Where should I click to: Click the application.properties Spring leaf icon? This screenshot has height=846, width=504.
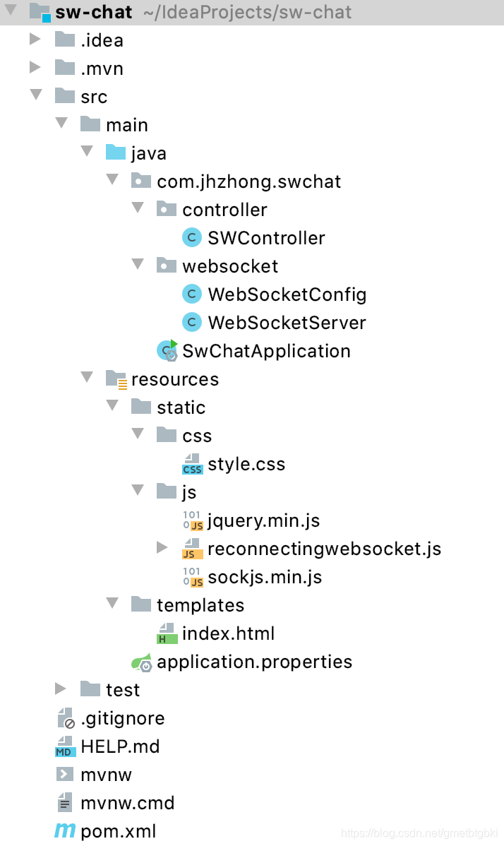point(141,662)
